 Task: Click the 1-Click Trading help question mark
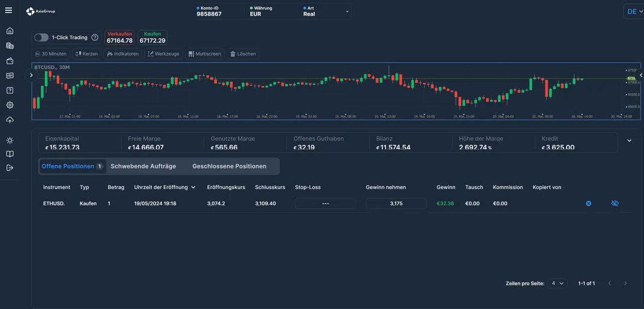pos(95,38)
